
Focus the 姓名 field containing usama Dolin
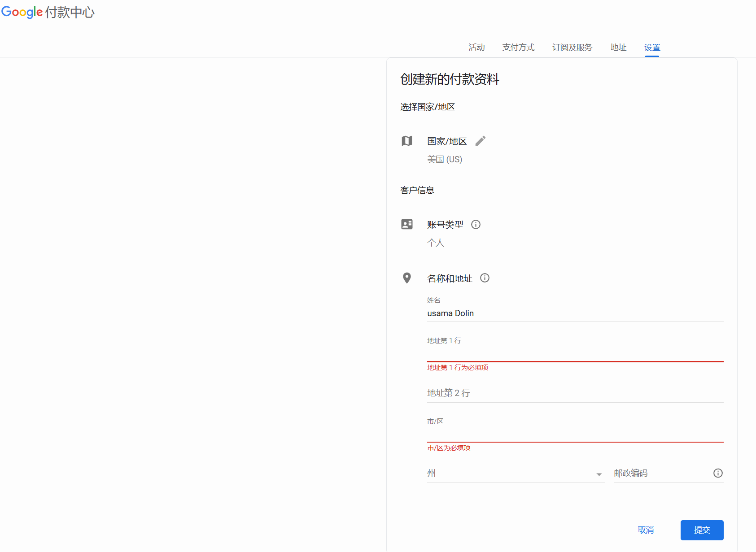[574, 313]
